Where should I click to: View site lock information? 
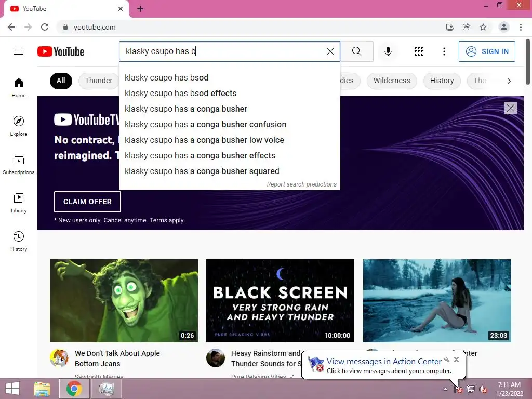coord(65,27)
